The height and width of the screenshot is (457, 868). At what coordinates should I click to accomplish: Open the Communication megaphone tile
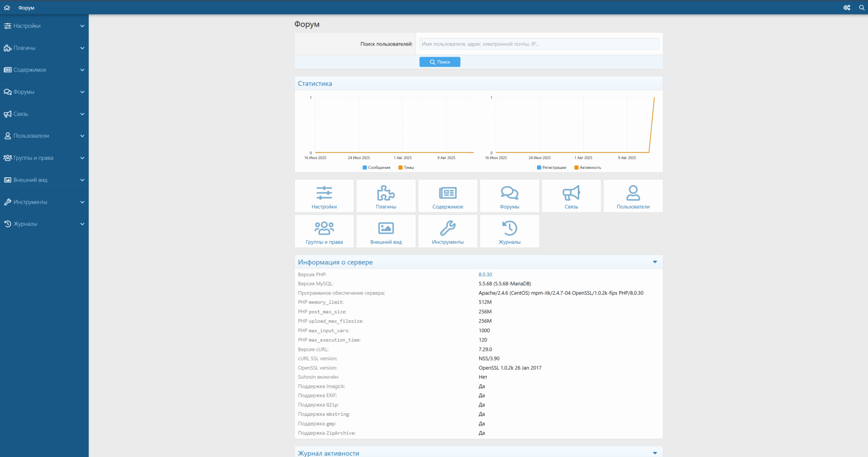click(x=571, y=196)
